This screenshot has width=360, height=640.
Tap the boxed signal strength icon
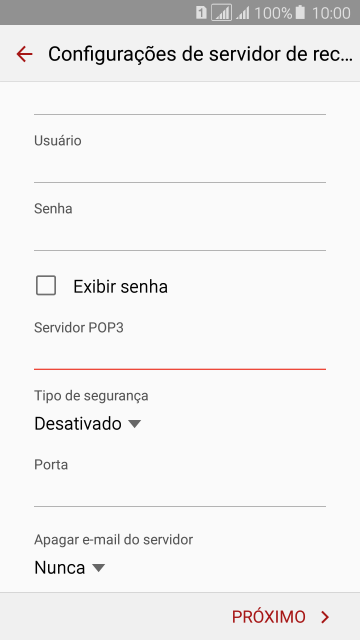click(x=222, y=13)
